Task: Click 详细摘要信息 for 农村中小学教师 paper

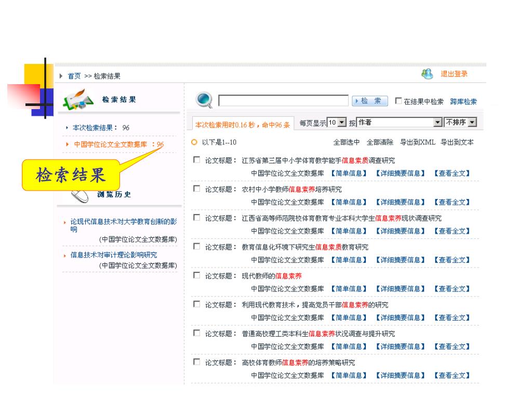Action: [x=401, y=202]
